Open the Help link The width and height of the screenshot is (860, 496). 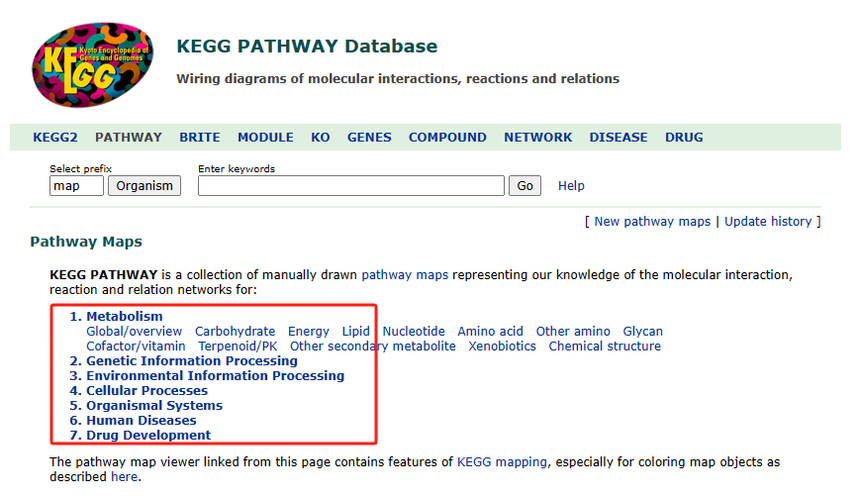pos(571,185)
